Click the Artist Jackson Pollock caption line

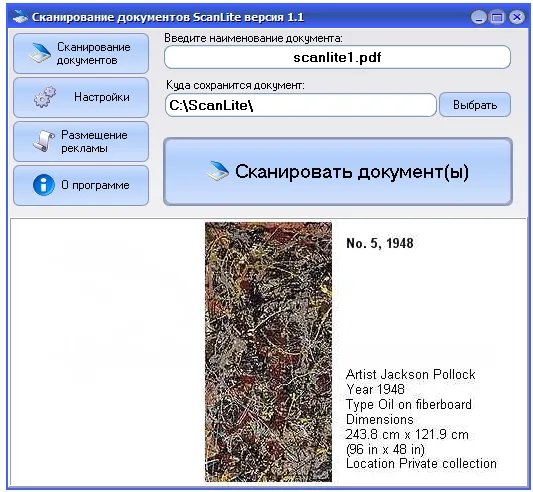click(410, 374)
